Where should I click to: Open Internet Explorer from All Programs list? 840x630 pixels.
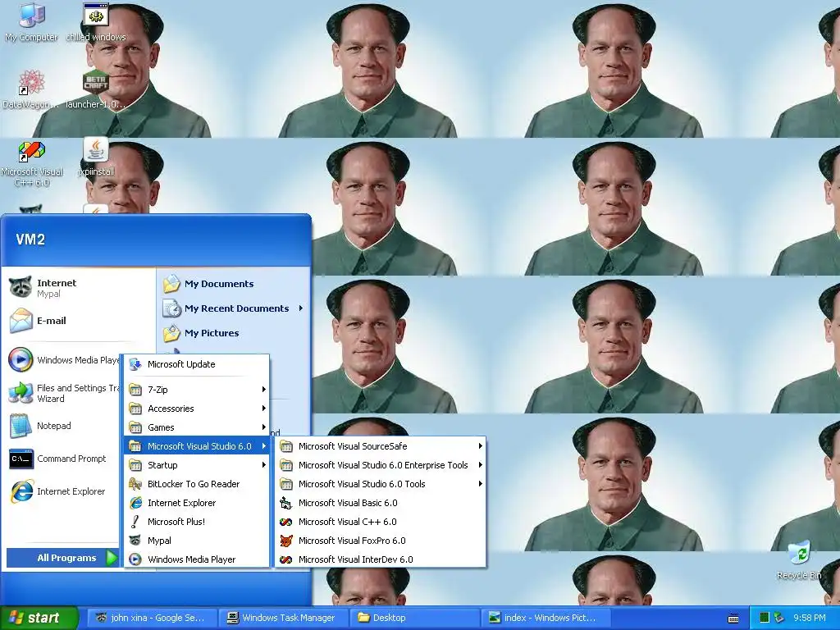click(197, 503)
